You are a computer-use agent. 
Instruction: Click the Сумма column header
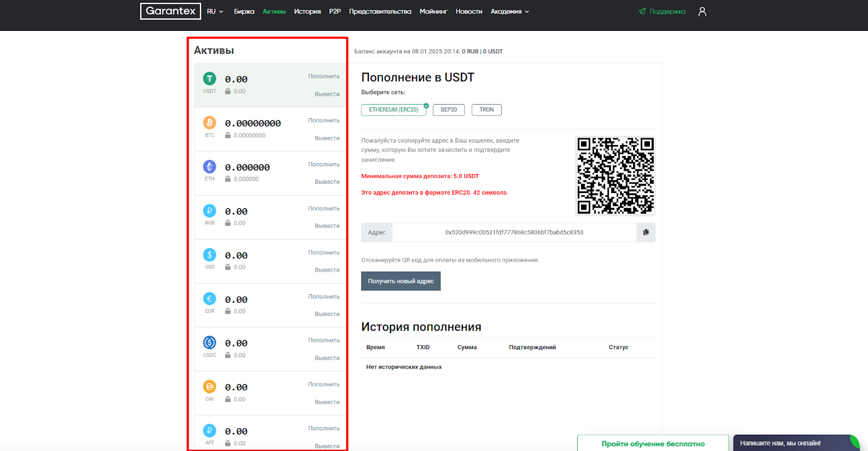(x=467, y=347)
